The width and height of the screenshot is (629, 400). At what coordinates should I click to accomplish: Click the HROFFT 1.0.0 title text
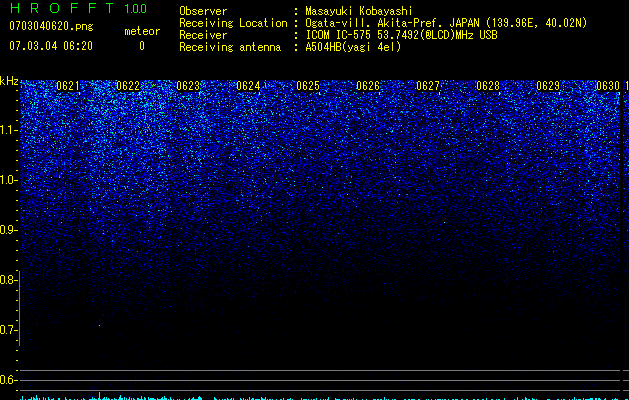pos(78,8)
